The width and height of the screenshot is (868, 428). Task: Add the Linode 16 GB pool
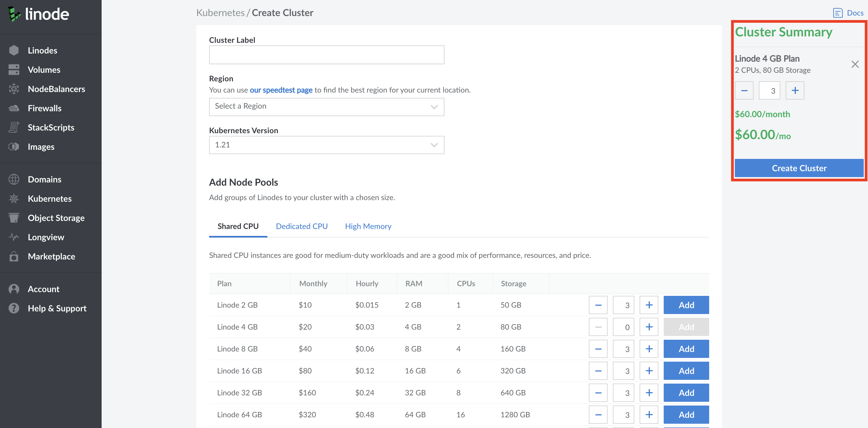(686, 371)
